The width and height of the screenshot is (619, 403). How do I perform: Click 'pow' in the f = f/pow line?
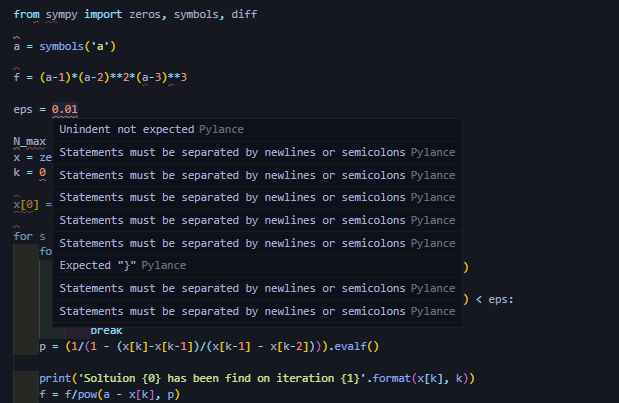[87, 394]
